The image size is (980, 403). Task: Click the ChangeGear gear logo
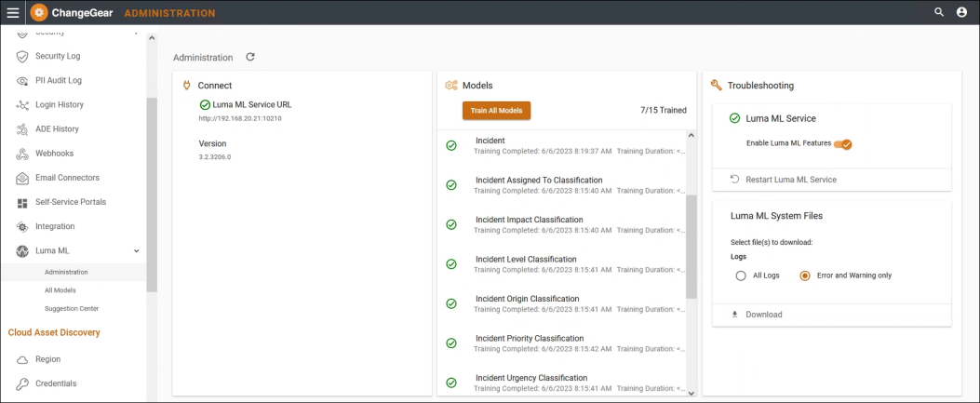pyautogui.click(x=39, y=12)
